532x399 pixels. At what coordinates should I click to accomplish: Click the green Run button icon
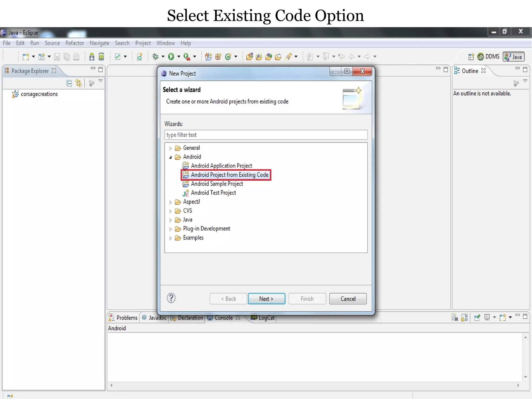click(x=171, y=57)
